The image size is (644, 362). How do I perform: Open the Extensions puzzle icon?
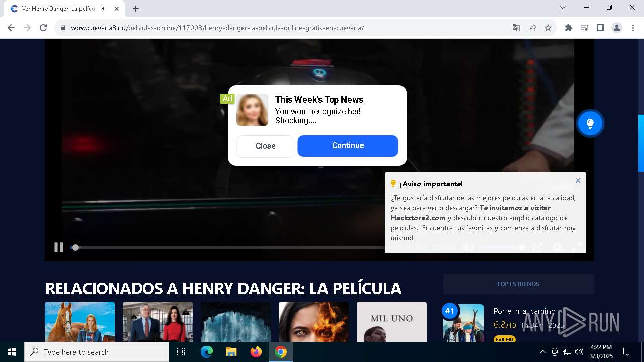tap(569, 28)
